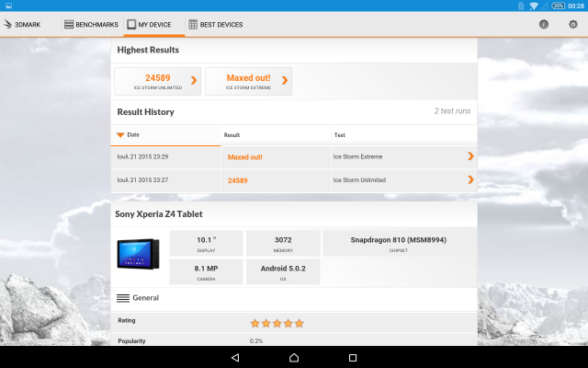The width and height of the screenshot is (588, 368).
Task: Click the Result History heading
Action: [145, 112]
